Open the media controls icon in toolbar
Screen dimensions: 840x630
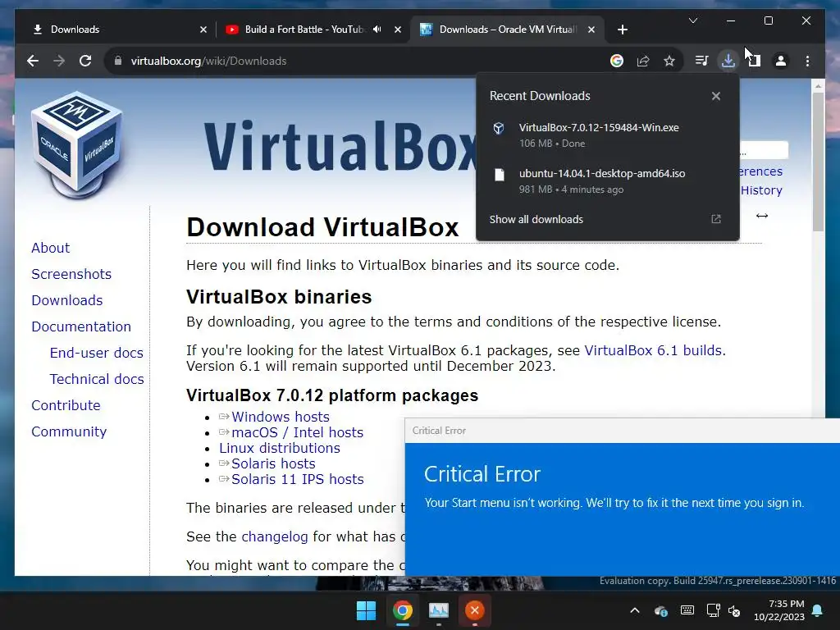(701, 61)
